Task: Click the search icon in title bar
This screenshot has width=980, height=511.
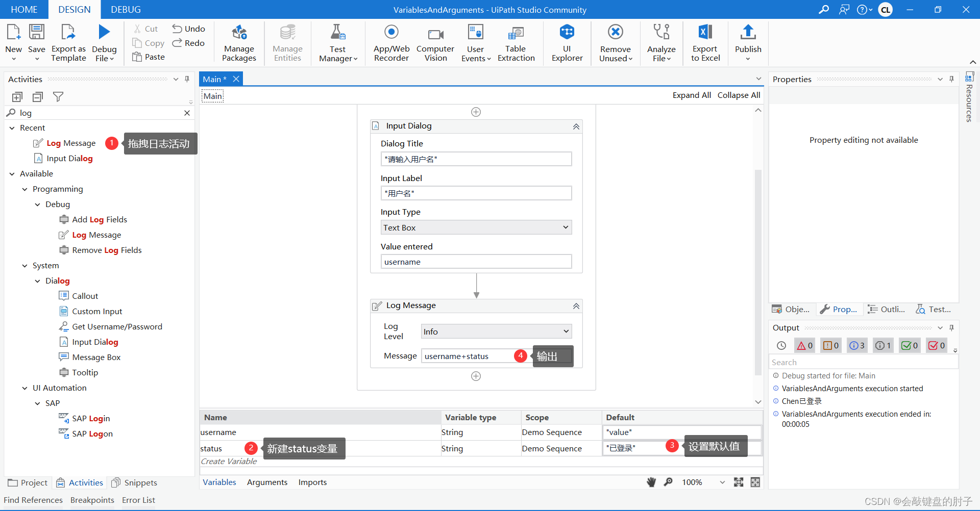Action: tap(823, 10)
